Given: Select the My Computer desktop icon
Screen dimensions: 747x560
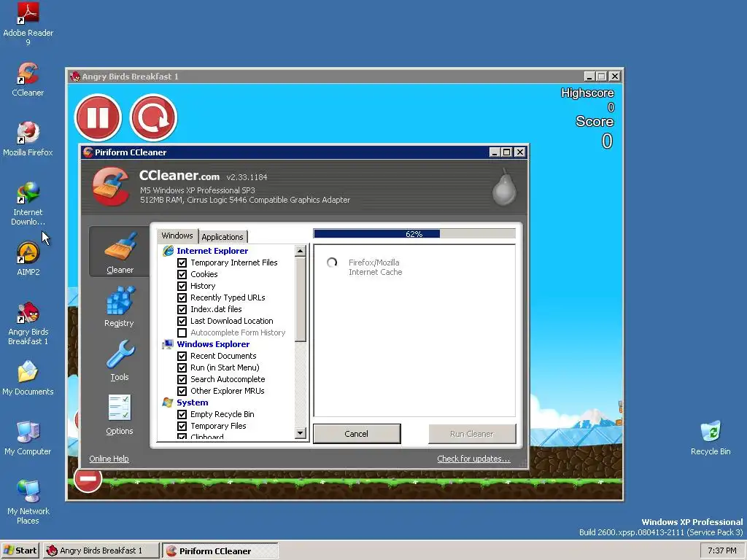Looking at the screenshot, I should [x=28, y=438].
